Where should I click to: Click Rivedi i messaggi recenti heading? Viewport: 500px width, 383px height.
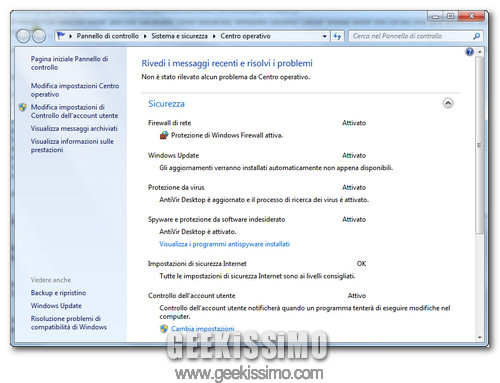[x=227, y=63]
